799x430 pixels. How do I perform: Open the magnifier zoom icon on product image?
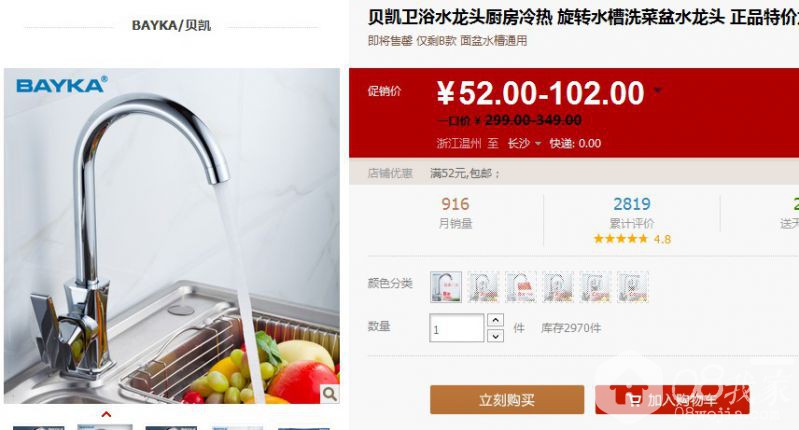coord(329,393)
